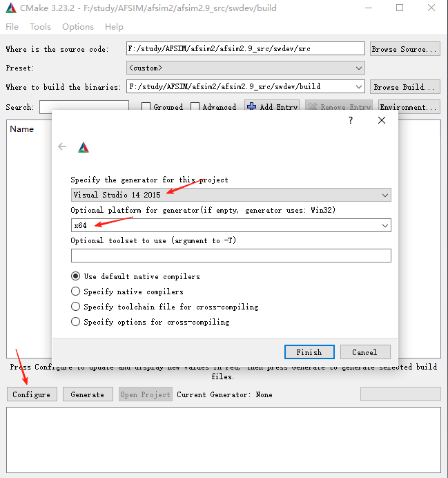Click the blue plus Add Entry icon
This screenshot has height=478, width=448.
coord(251,106)
